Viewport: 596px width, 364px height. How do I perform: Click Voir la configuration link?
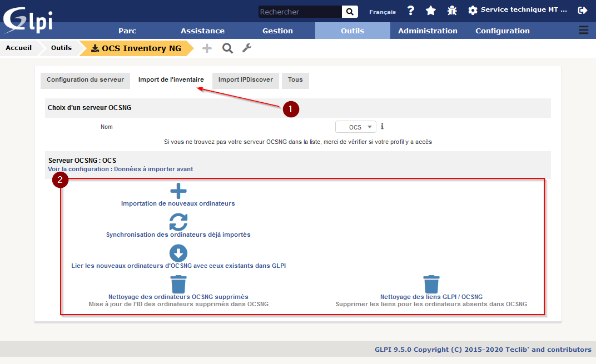click(120, 169)
